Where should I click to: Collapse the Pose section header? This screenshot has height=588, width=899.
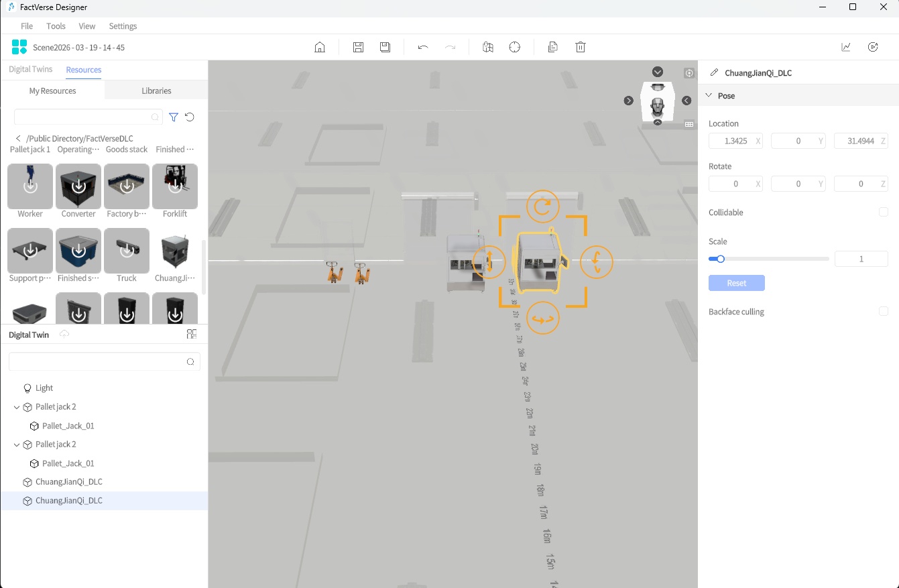point(709,95)
